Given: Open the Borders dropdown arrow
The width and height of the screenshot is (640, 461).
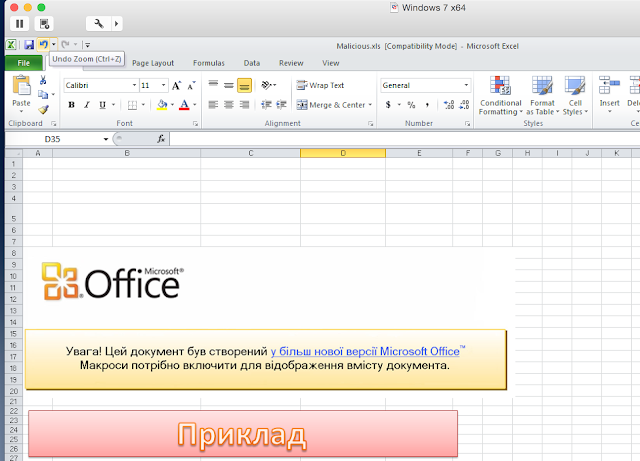Looking at the screenshot, I should pos(143,105).
